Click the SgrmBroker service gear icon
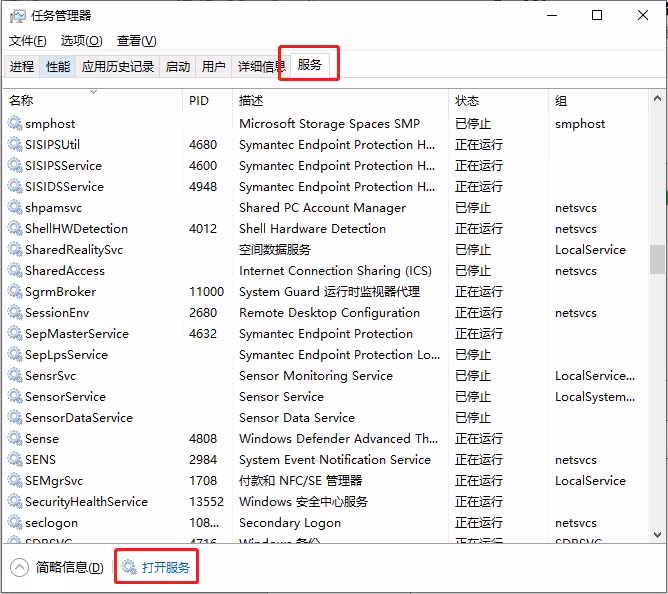668x594 pixels. pyautogui.click(x=14, y=292)
